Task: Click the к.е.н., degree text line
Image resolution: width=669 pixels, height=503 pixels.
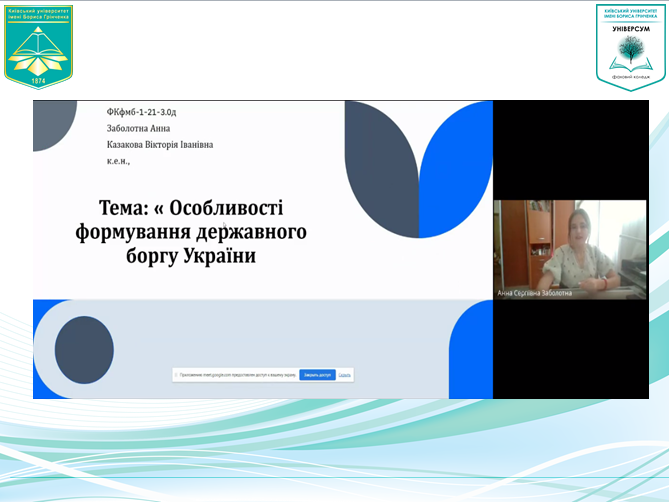Action: (118, 161)
